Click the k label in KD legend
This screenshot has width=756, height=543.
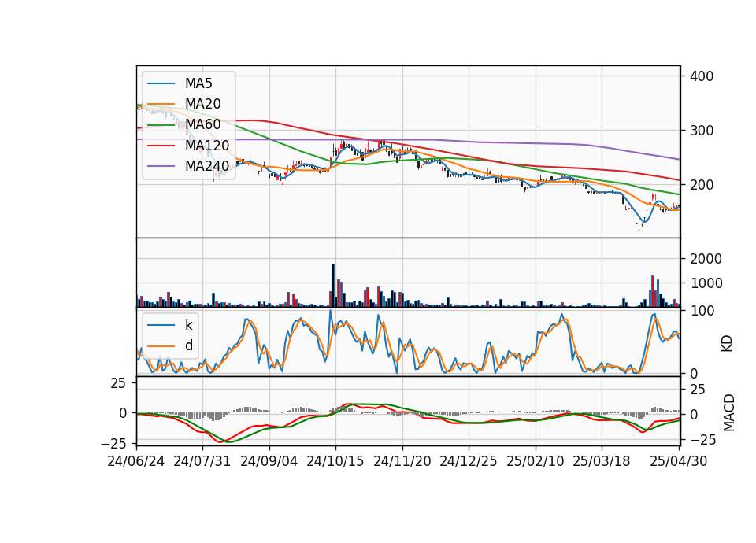point(188,325)
